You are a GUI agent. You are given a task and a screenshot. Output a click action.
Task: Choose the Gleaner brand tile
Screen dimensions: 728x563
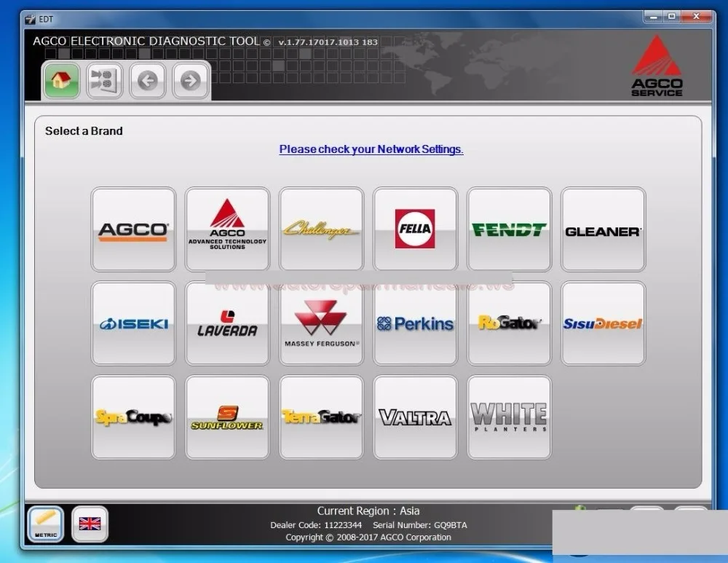coord(603,229)
